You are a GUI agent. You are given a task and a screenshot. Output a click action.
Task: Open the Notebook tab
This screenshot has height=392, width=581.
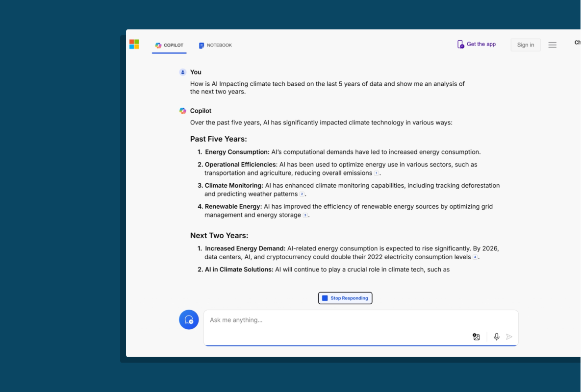pyautogui.click(x=215, y=45)
